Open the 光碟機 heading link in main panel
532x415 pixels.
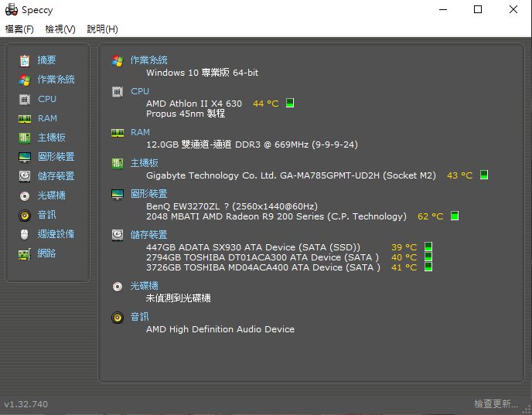144,286
